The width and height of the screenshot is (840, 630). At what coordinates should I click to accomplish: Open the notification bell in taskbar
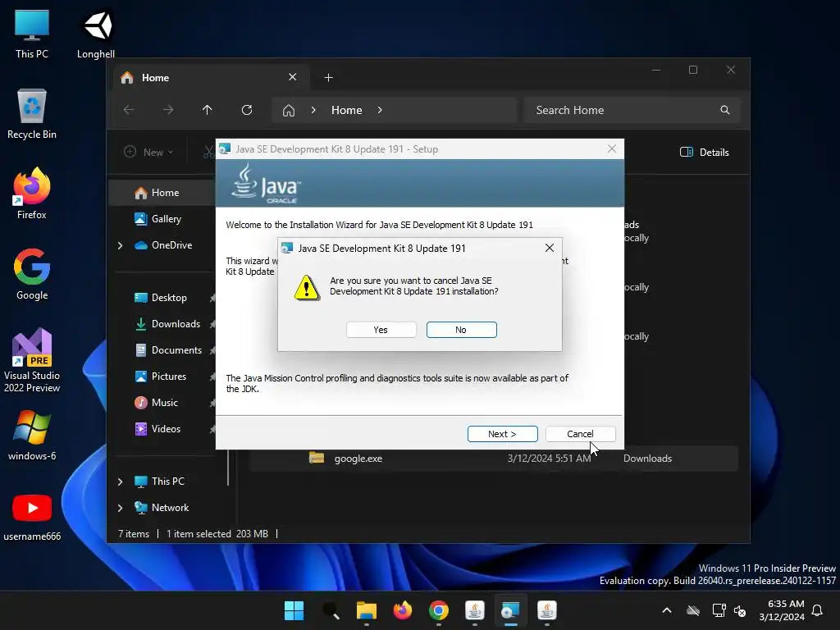coord(817,610)
